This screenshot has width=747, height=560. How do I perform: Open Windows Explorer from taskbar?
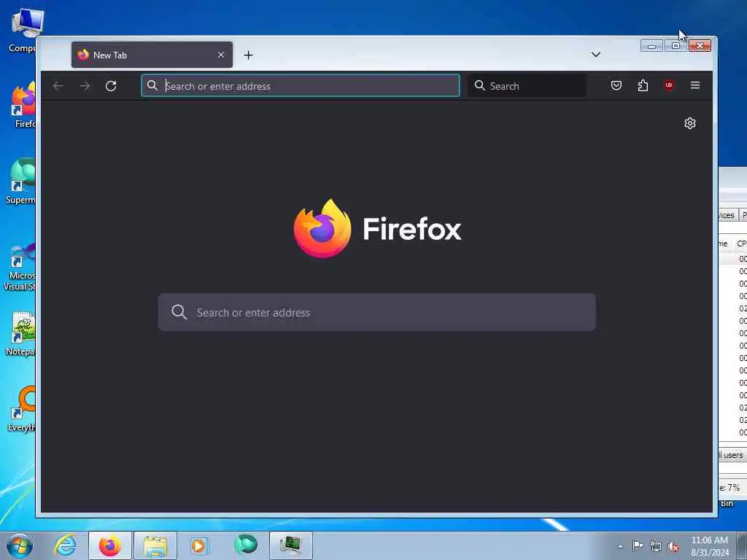[x=155, y=545]
